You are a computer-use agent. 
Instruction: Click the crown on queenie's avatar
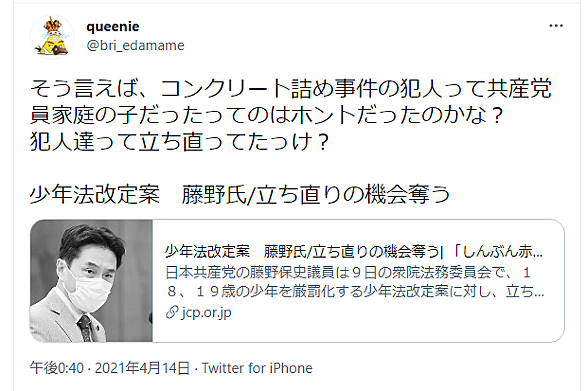click(53, 25)
